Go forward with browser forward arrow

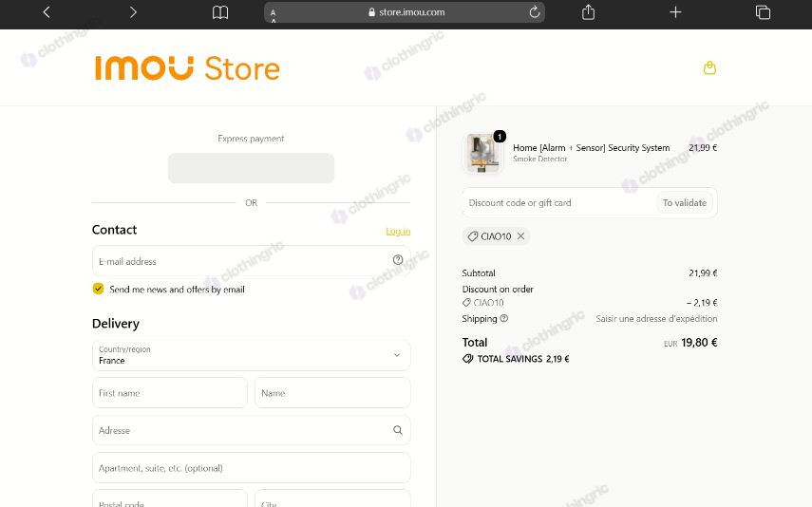(x=133, y=12)
